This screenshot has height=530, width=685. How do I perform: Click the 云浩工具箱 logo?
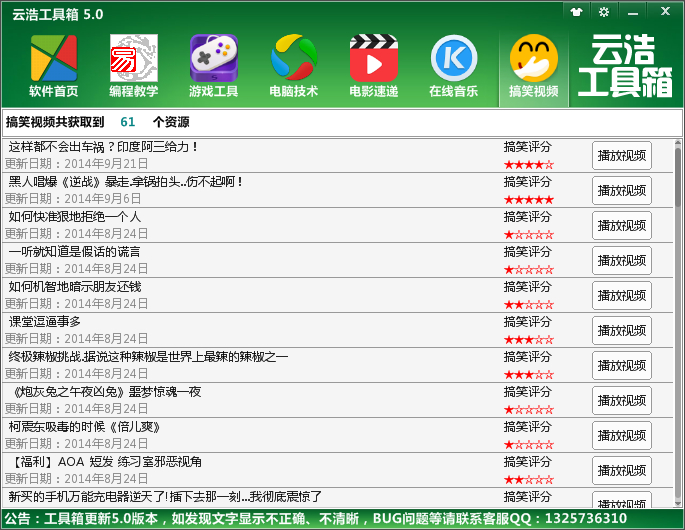click(x=625, y=66)
